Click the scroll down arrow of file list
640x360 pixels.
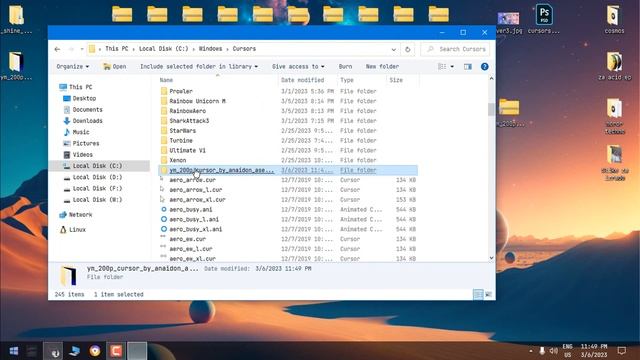point(491,258)
